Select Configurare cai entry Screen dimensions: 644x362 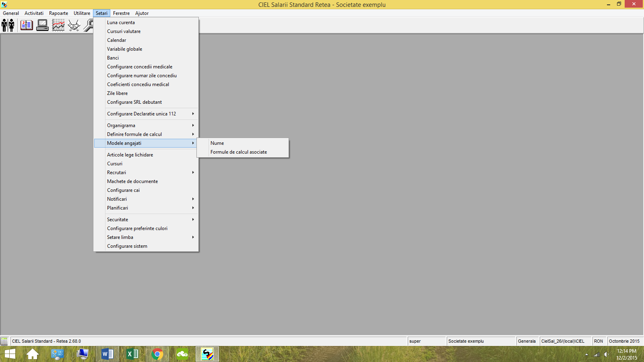pos(146,190)
